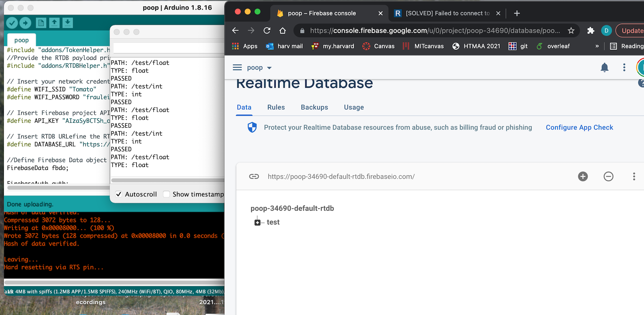644x315 pixels.
Task: Click the Chrome address bar URL
Action: pyautogui.click(x=435, y=30)
